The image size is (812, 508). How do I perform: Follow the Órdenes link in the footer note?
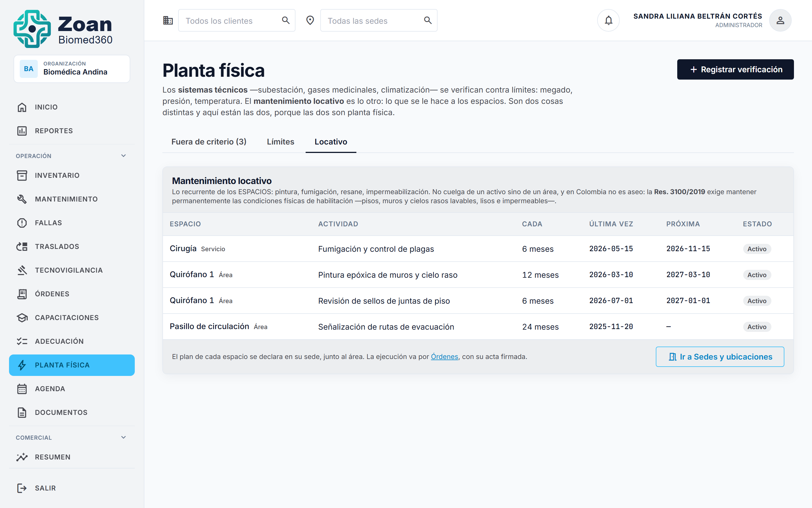[444, 357]
